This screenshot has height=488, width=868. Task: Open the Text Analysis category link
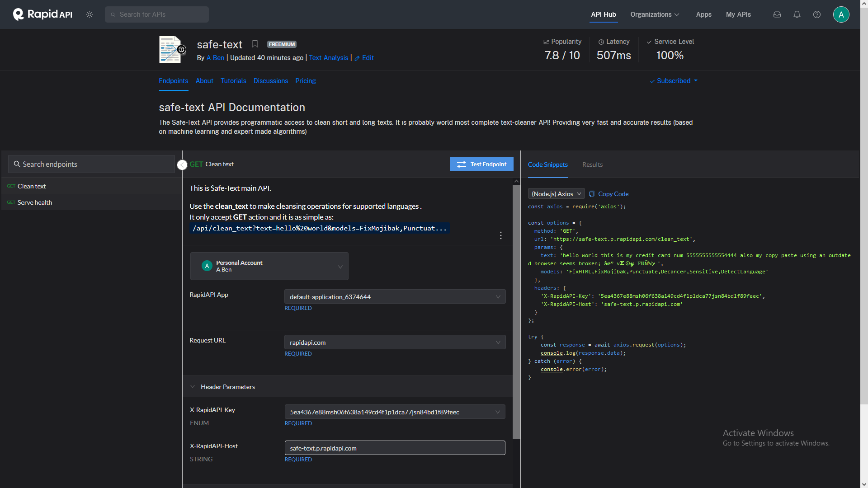coord(329,58)
